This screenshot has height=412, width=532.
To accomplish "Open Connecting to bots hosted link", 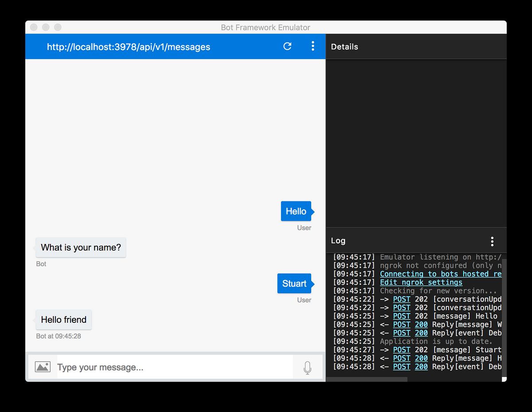I will (x=441, y=274).
